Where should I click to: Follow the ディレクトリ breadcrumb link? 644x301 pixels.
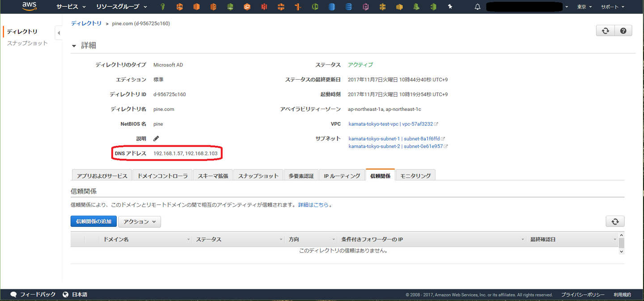tap(86, 23)
